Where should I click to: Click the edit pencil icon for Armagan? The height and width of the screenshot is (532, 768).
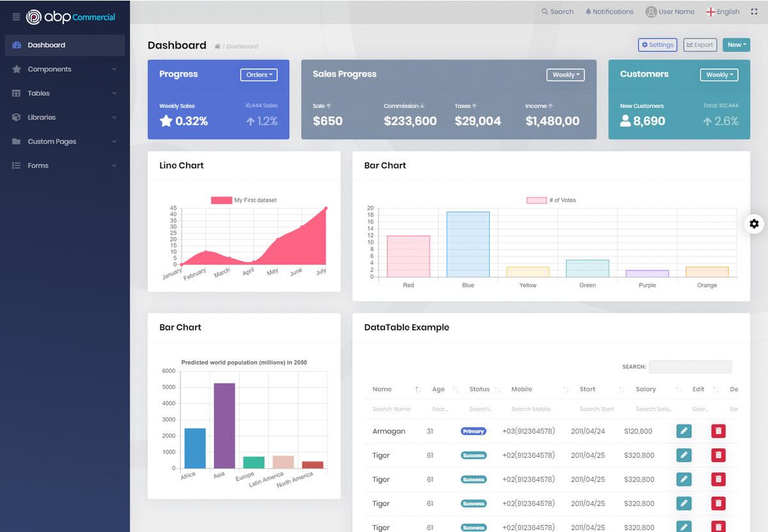click(x=684, y=431)
